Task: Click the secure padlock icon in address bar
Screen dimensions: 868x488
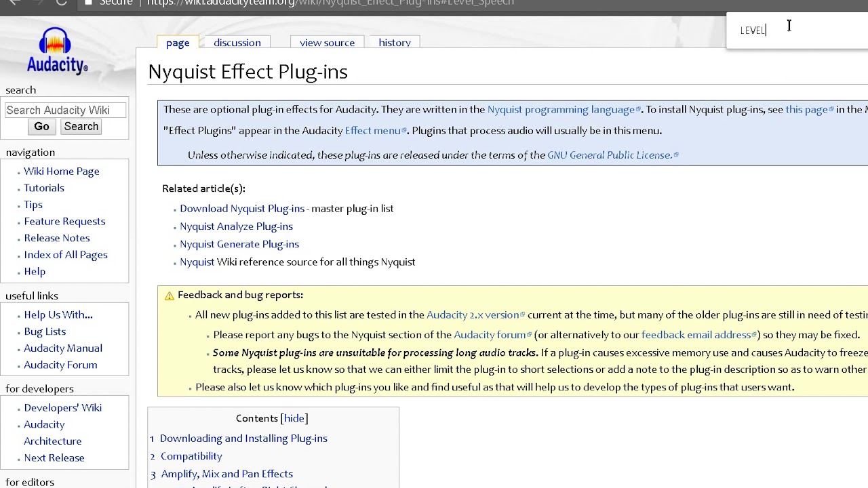Action: (x=88, y=3)
